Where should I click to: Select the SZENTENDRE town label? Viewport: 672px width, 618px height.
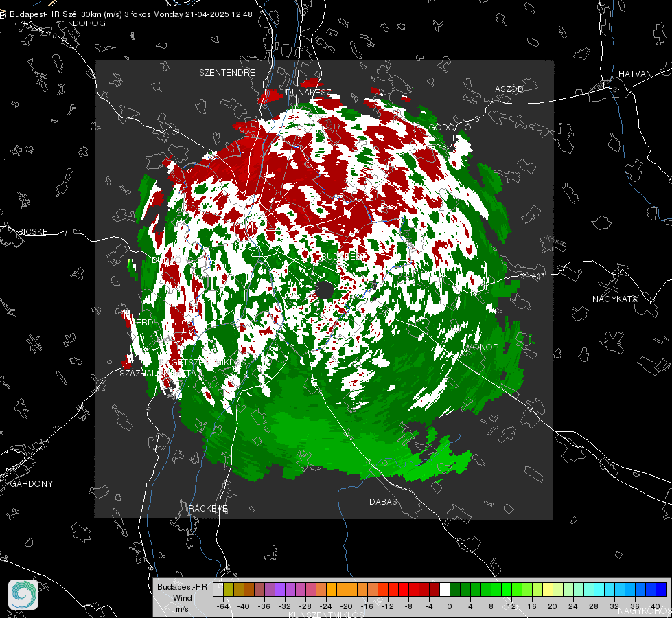point(227,73)
